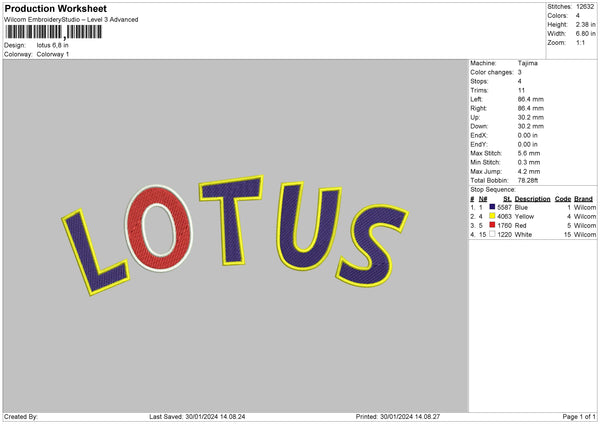Click the 'Left:' measurement label

coord(476,99)
